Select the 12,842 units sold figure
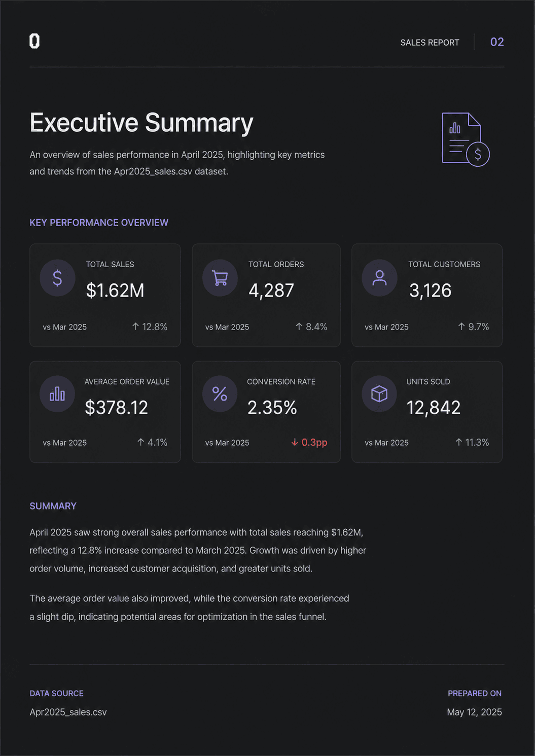 click(x=434, y=408)
